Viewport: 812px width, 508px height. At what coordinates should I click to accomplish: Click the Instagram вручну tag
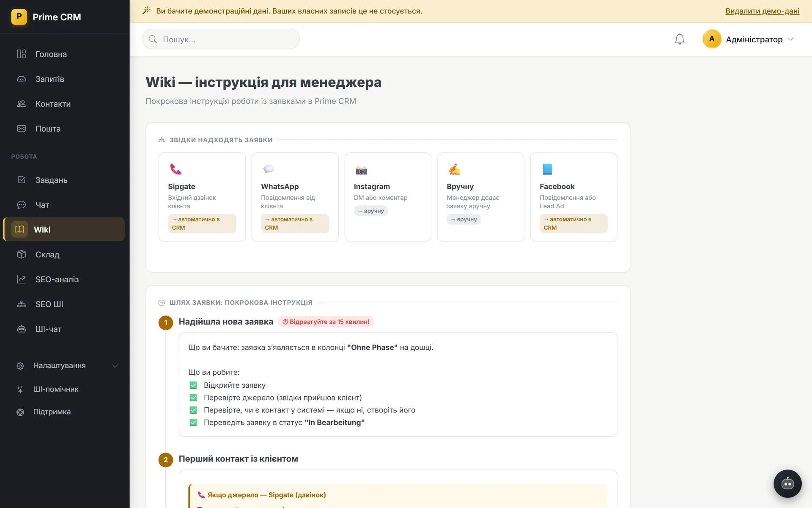pyautogui.click(x=371, y=211)
